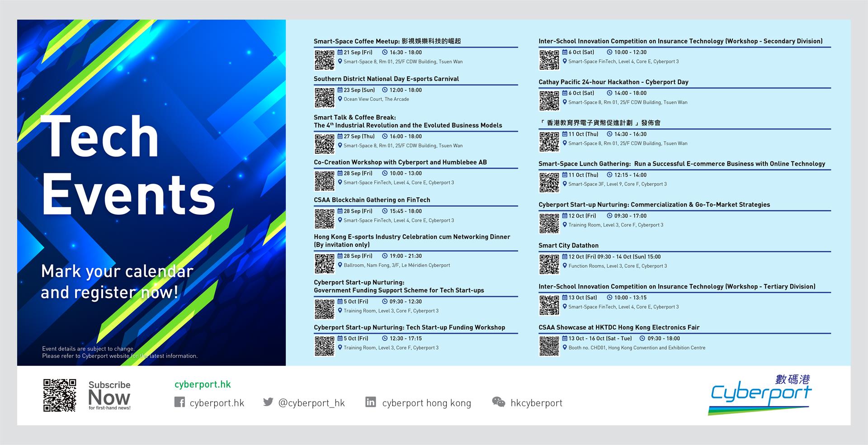The height and width of the screenshot is (445, 868).
Task: Click calendar icon next to 13 Oct - 16 Oct
Action: [x=565, y=338]
